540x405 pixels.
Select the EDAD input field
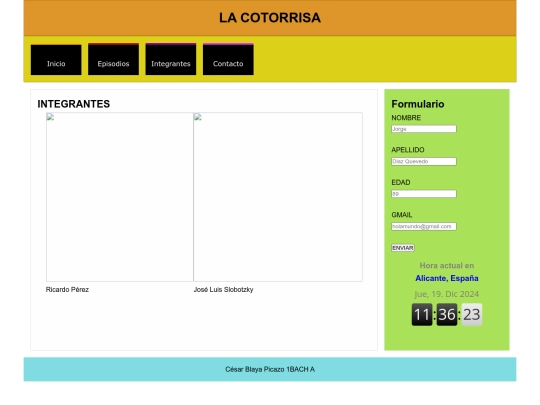424,194
